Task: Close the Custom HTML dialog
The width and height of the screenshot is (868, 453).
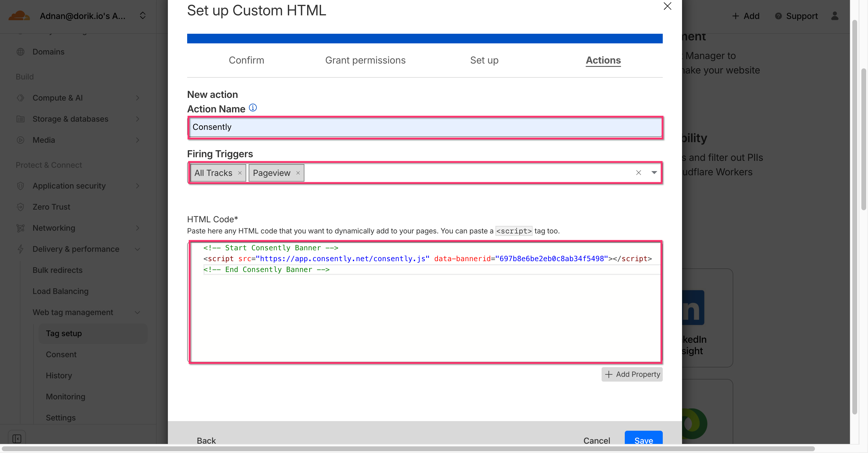Action: (667, 6)
